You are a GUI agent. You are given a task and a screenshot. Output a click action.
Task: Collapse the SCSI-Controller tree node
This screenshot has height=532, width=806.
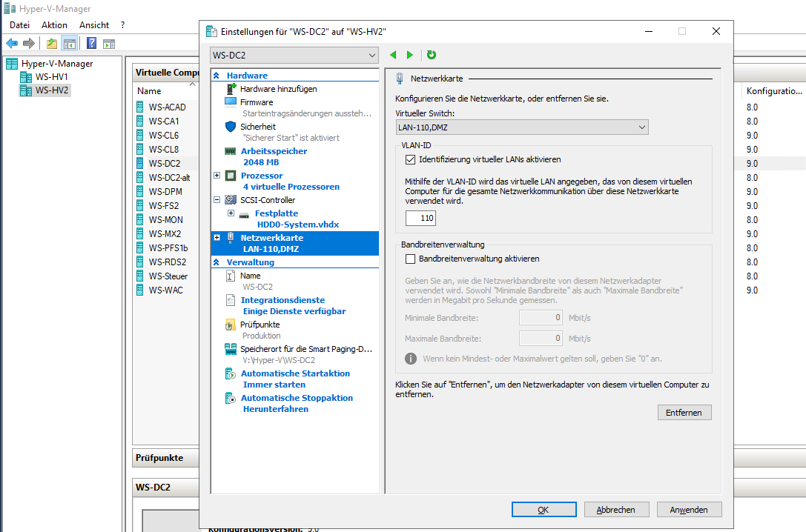click(217, 200)
